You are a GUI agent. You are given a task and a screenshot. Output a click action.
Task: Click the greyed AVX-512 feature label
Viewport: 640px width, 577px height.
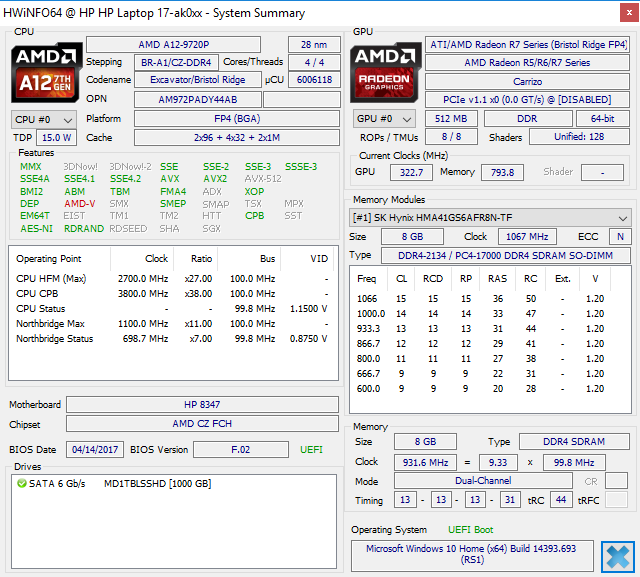tap(263, 179)
